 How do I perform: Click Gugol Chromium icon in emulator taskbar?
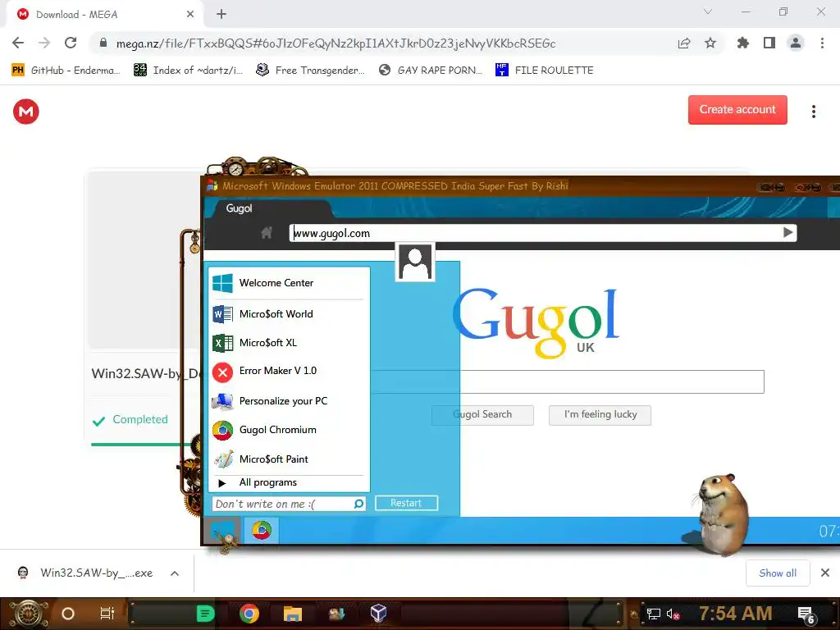(x=262, y=531)
